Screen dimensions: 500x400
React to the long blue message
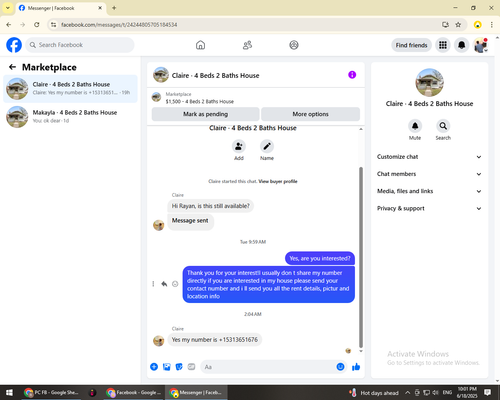tap(175, 284)
